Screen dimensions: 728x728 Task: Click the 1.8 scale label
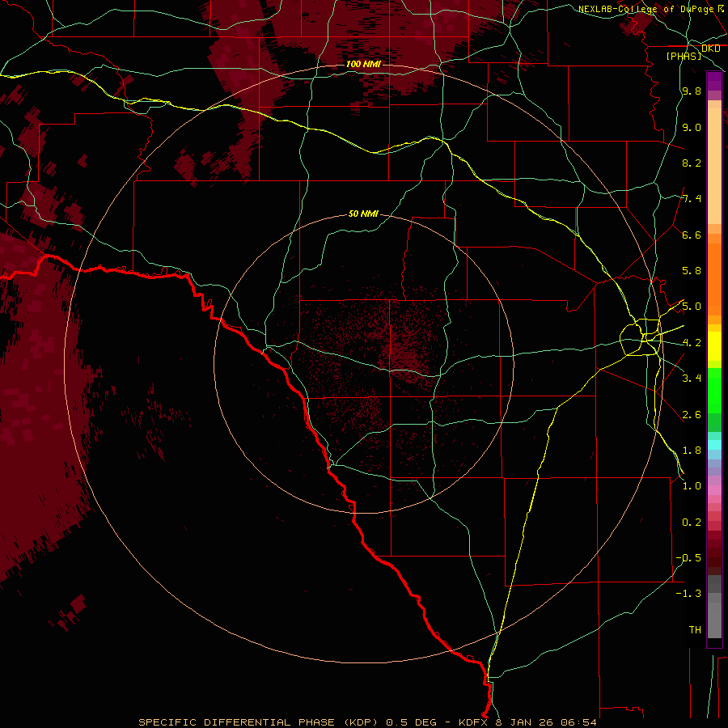[692, 451]
